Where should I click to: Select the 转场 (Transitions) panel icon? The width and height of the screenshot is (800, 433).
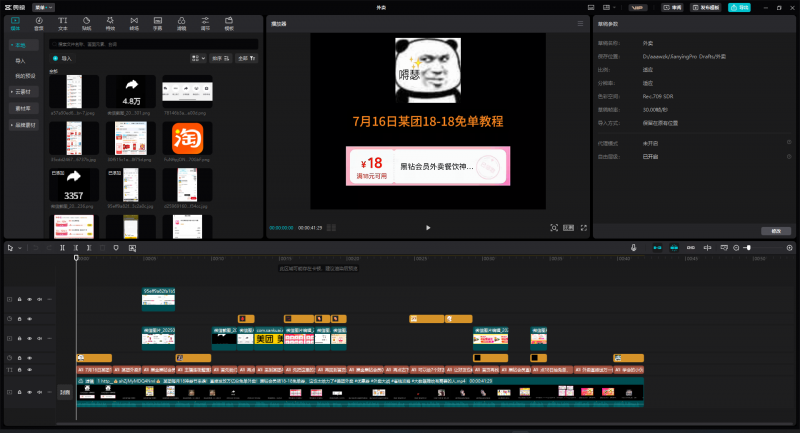pos(134,20)
